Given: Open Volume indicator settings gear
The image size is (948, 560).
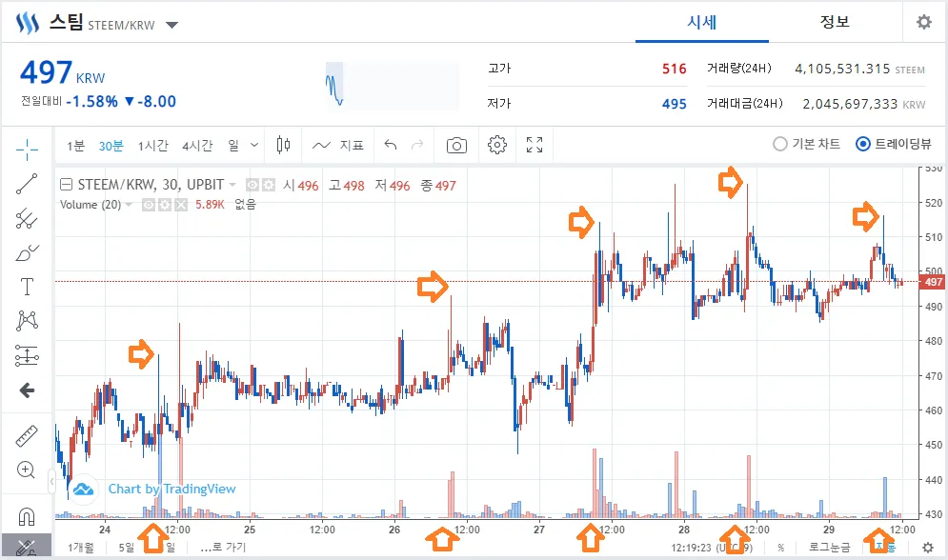Looking at the screenshot, I should (165, 206).
